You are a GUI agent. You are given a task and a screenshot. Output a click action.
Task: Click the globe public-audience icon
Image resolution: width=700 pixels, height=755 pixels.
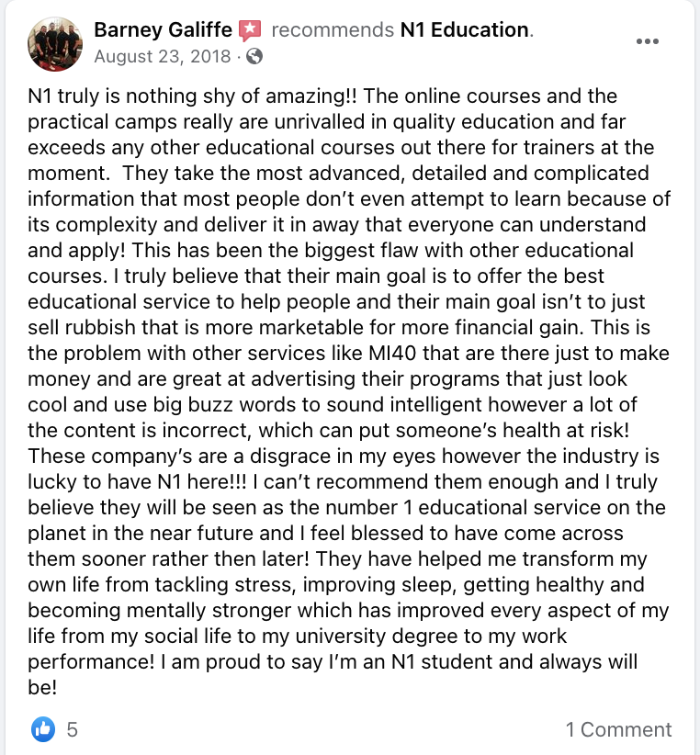click(x=254, y=57)
